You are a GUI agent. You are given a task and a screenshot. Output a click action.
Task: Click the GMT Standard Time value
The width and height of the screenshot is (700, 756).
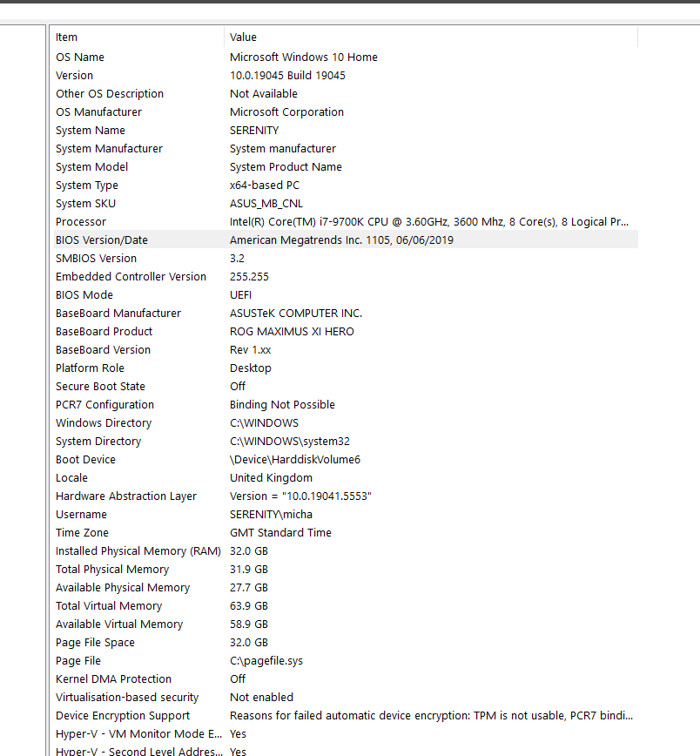pos(280,533)
